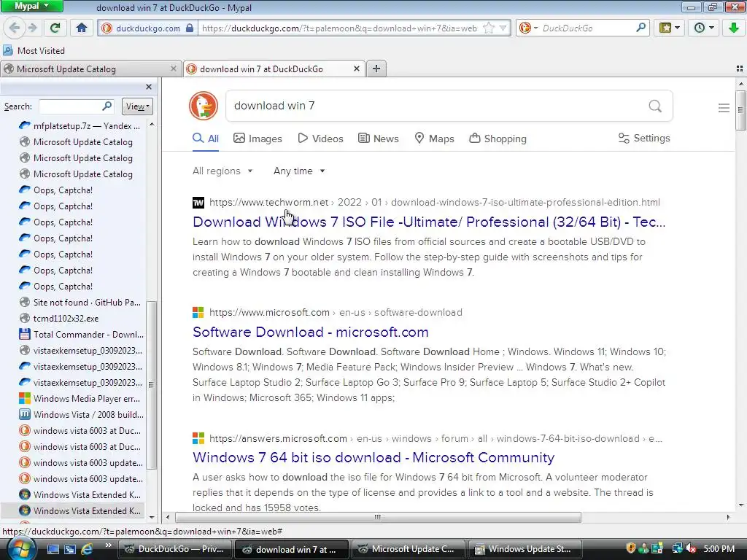Screen dimensions: 747x560
Task: Open the Software Download - microsoft.com result
Action: (x=311, y=332)
